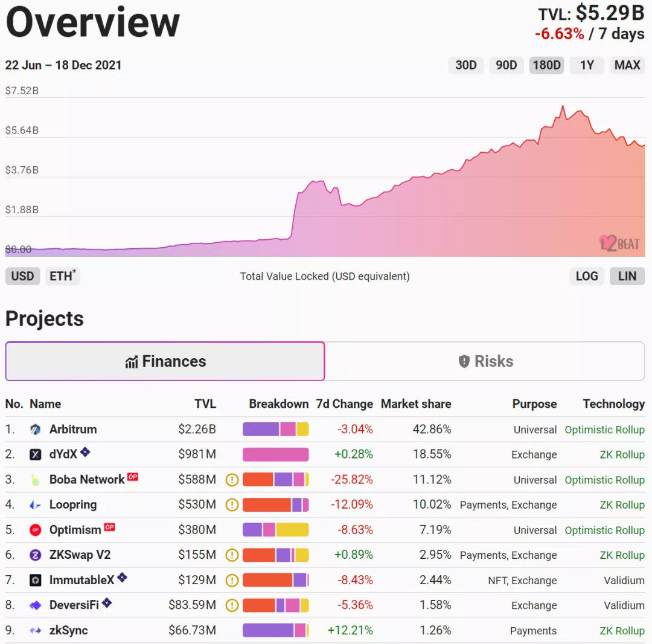652x644 pixels.
Task: Switch chart range to 1Y
Action: (587, 65)
